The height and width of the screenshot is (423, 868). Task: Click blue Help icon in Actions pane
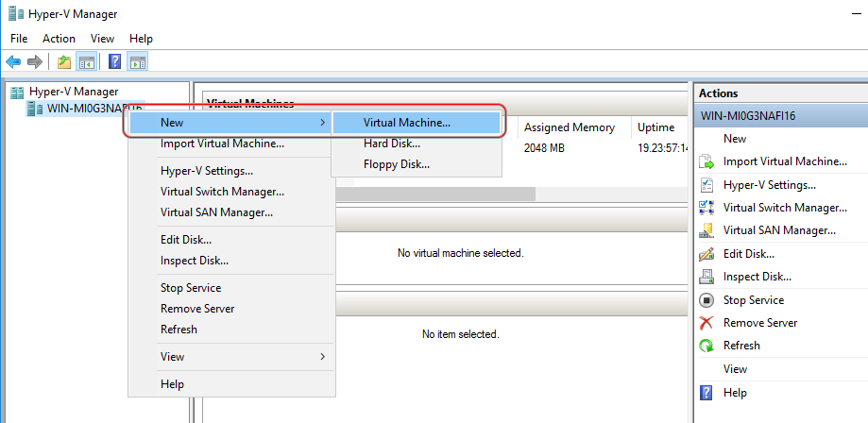[x=706, y=393]
